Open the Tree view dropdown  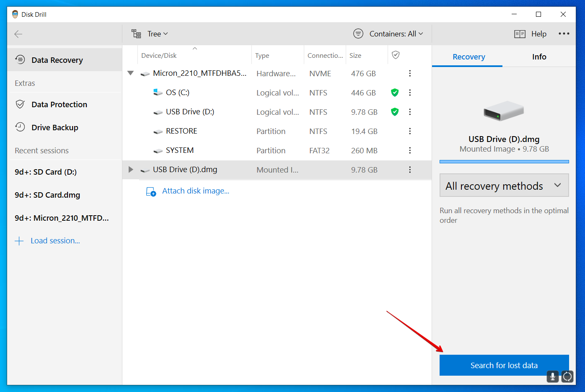pyautogui.click(x=158, y=34)
